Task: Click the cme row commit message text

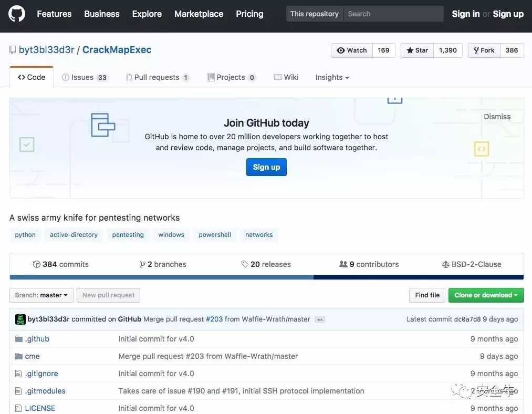Action: (x=208, y=356)
